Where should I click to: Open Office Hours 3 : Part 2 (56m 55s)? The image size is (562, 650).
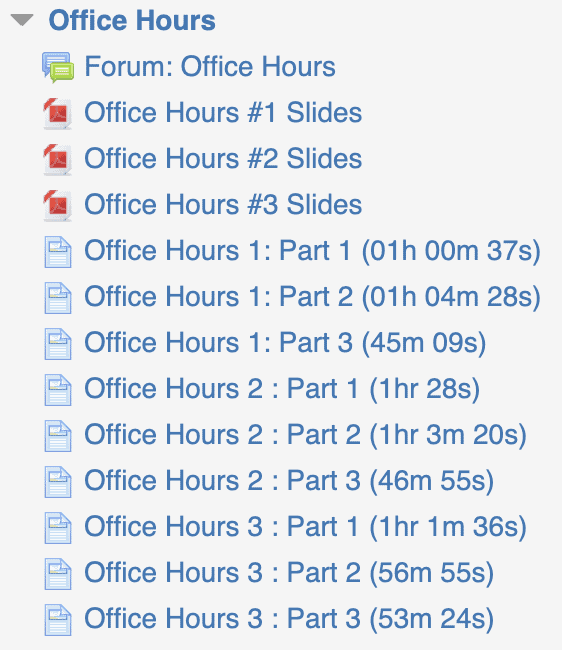click(x=289, y=573)
